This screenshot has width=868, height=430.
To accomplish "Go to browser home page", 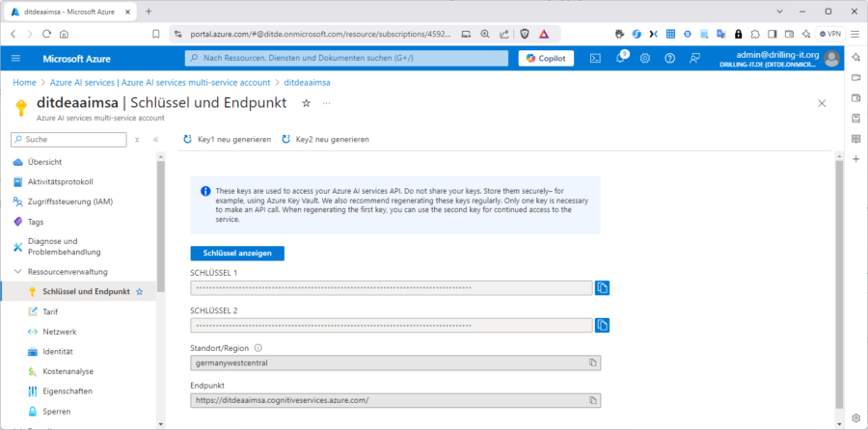I will (65, 34).
